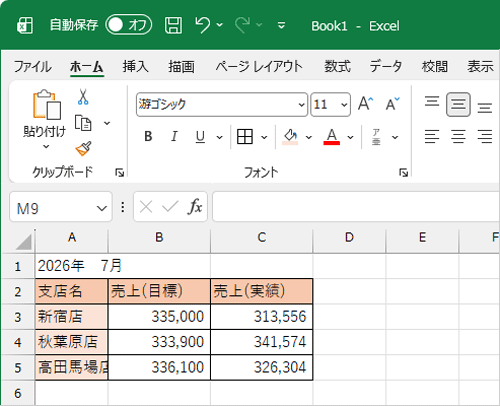Click the Decrease Font Size icon
This screenshot has width=500, height=406.
[x=392, y=104]
